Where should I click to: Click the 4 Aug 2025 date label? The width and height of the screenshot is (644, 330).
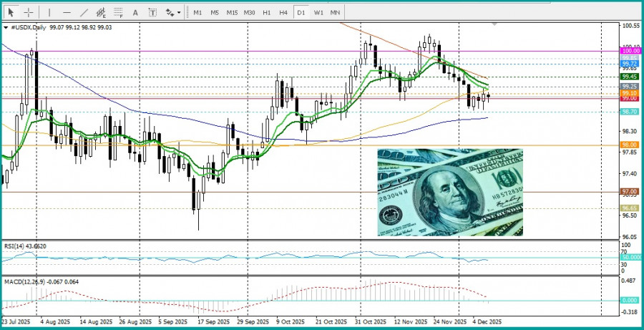[57, 322]
